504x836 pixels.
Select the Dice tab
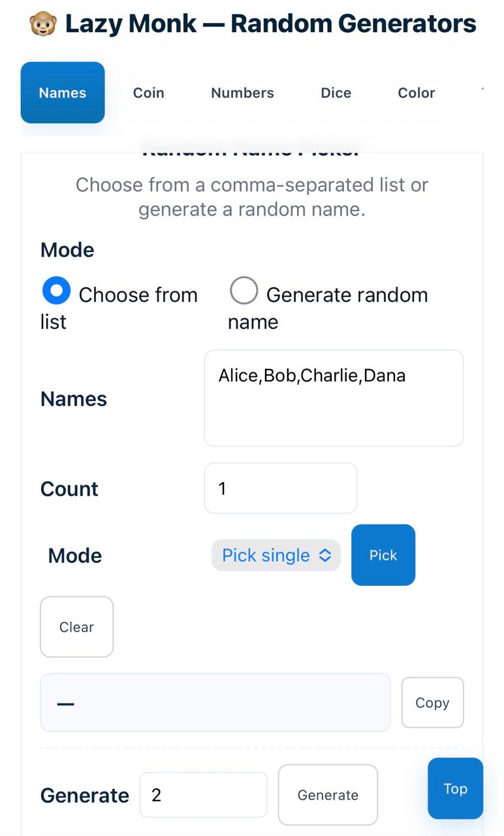click(336, 93)
